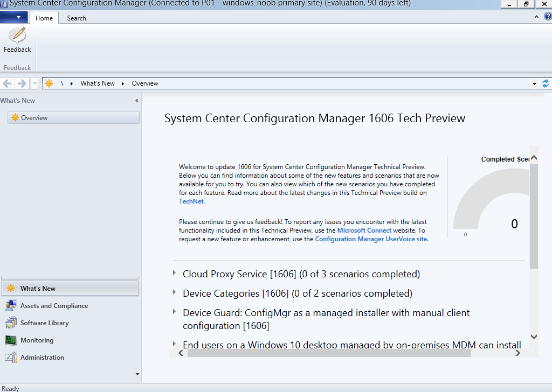Viewport: 552px width, 392px height.
Task: Click the Administration checklist icon
Action: [x=11, y=357]
